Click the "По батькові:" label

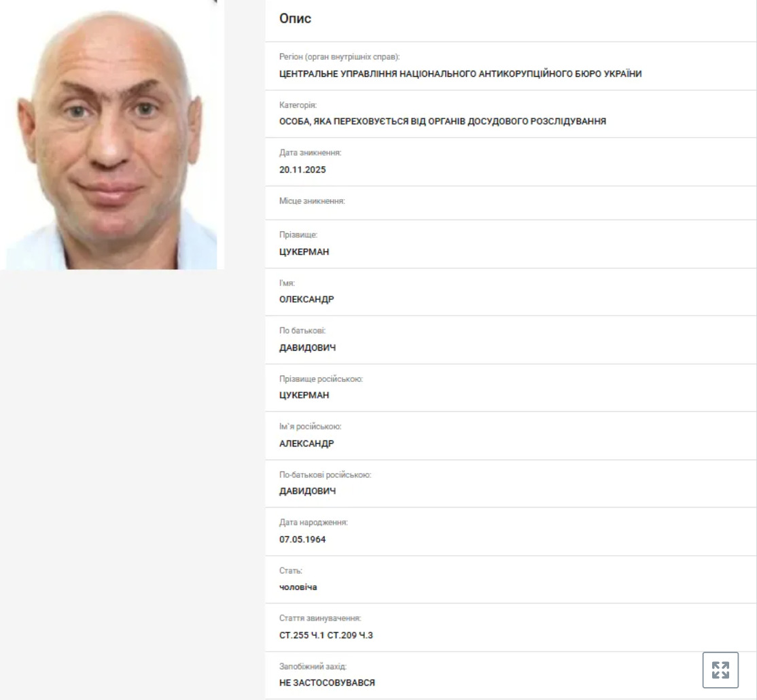point(302,331)
